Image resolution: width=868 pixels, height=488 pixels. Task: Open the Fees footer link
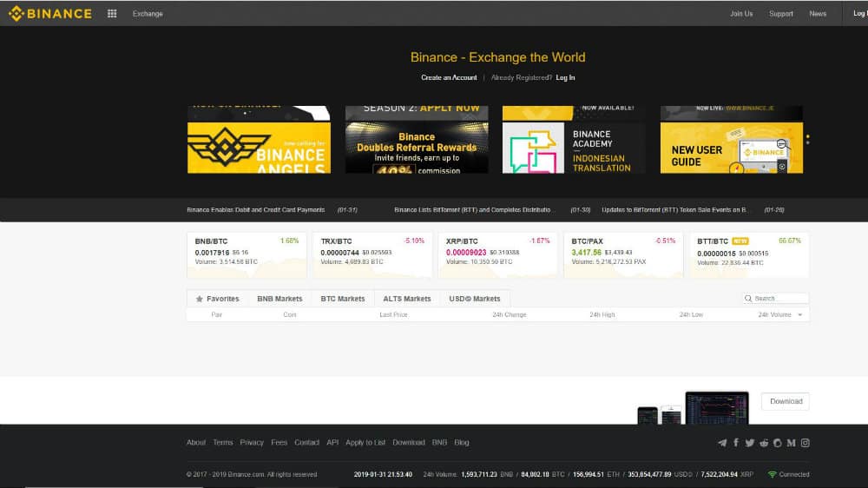tap(279, 443)
